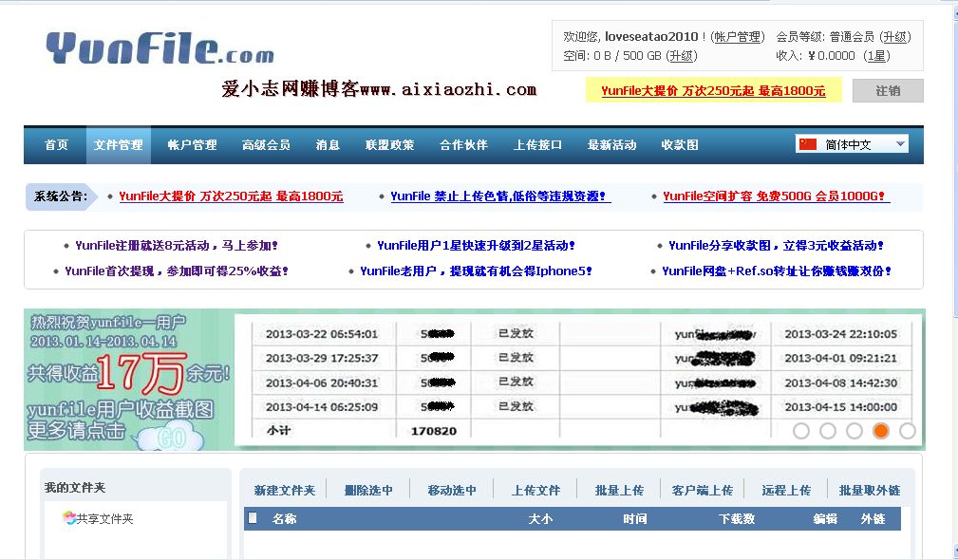Toggle the select-all checkbox in file list header

click(x=252, y=518)
